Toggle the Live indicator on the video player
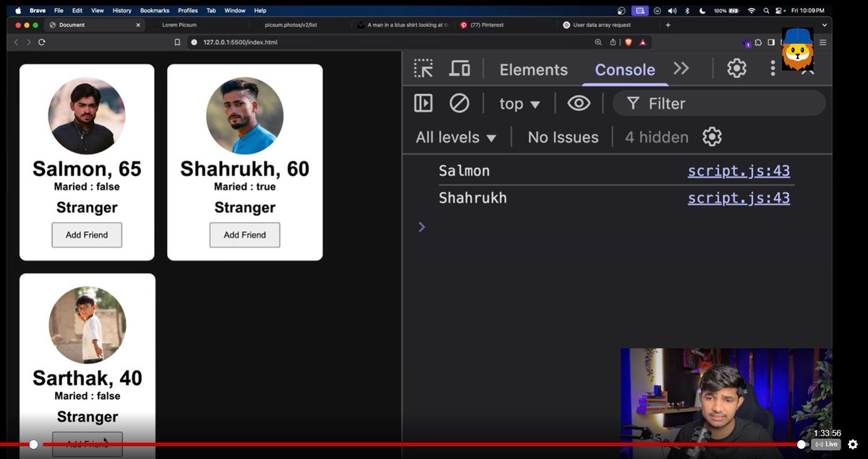The image size is (868, 459). (825, 445)
